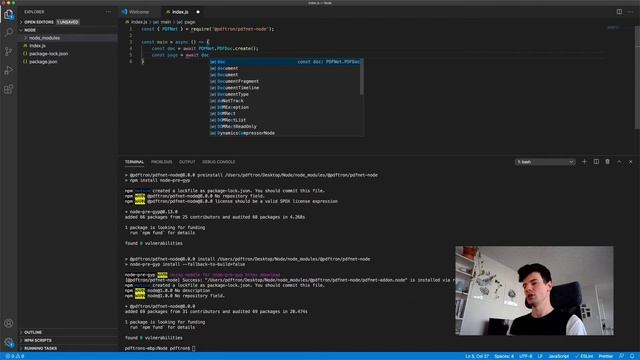640x360 pixels.
Task: Choose 'doc' suggestion in autocomplete list
Action: [x=285, y=62]
